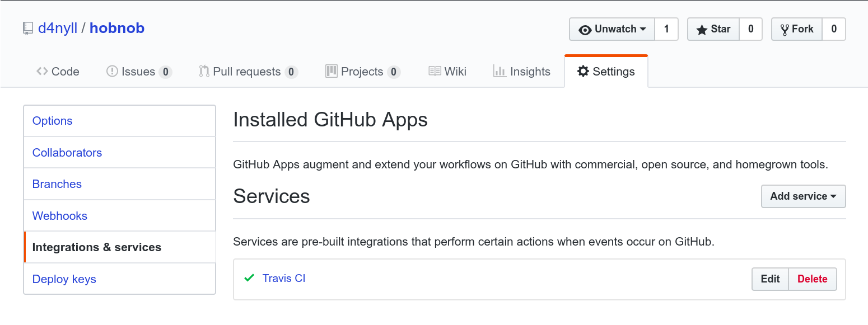868x325 pixels.
Task: Click the Settings gear icon
Action: tap(583, 71)
